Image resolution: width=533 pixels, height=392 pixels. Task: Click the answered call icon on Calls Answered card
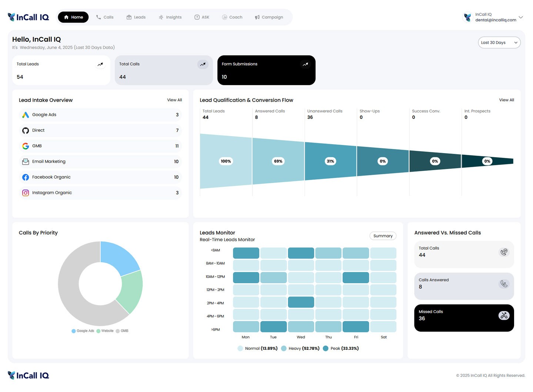coord(504,284)
